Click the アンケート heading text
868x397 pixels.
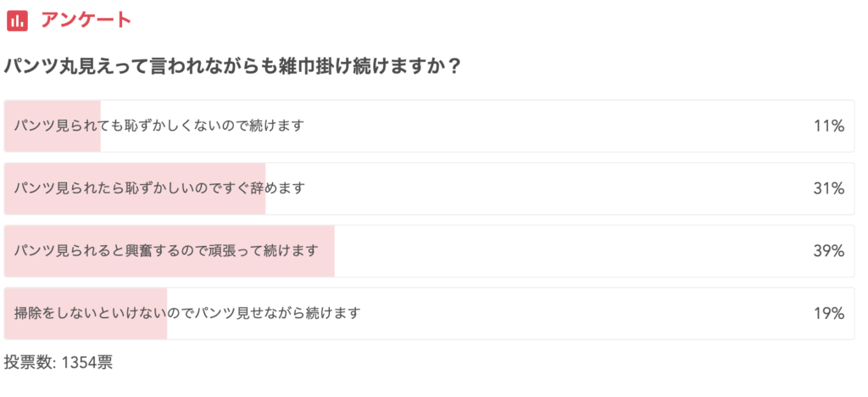click(86, 20)
